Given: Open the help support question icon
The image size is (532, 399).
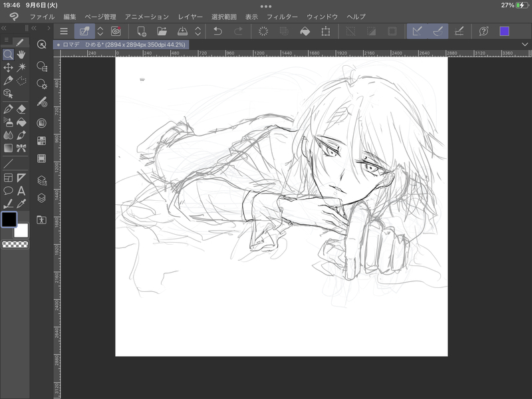Looking at the screenshot, I should click(484, 31).
